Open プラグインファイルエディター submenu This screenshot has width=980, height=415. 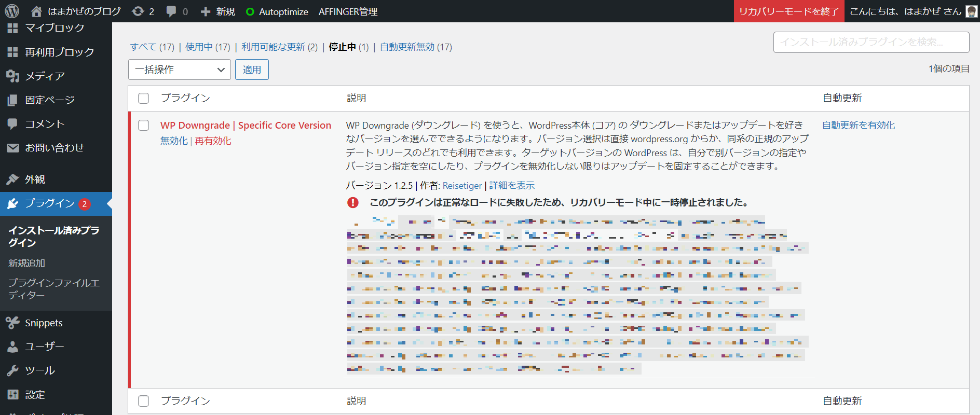[x=54, y=289]
